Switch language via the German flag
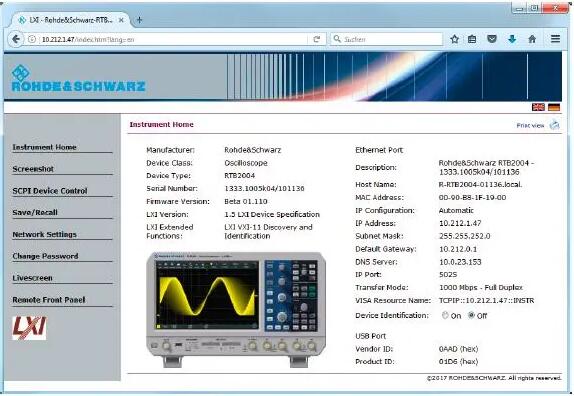574x396 pixels. click(554, 107)
